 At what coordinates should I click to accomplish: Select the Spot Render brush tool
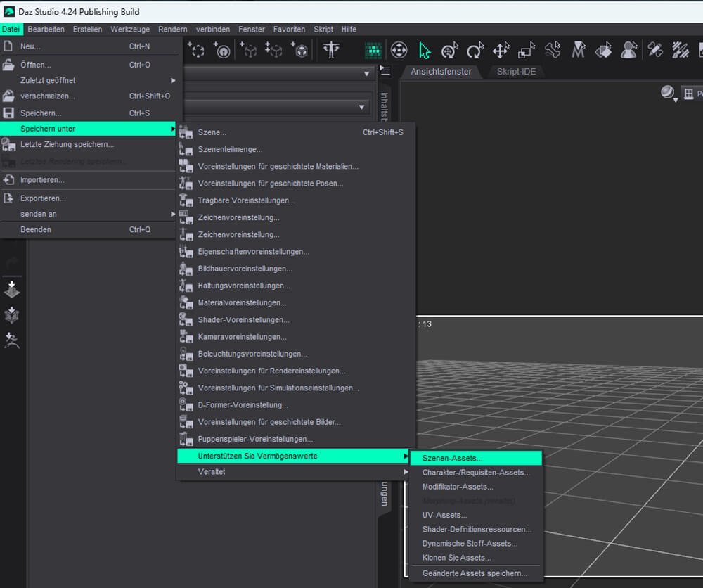[655, 50]
